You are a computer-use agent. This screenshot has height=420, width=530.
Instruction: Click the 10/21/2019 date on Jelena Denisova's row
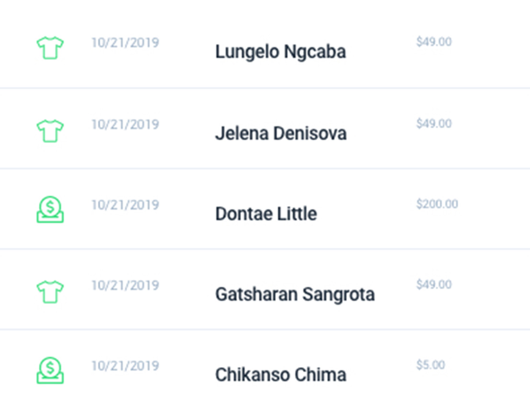pyautogui.click(x=125, y=125)
